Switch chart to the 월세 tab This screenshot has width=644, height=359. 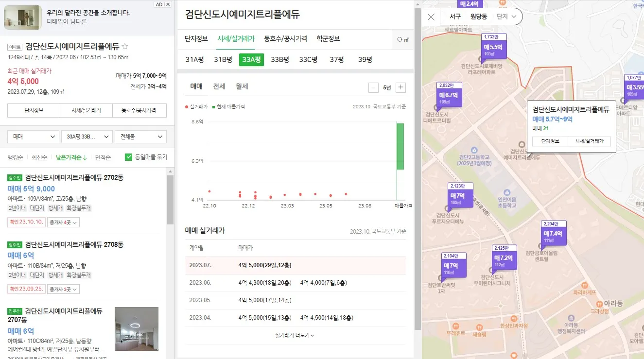(242, 86)
